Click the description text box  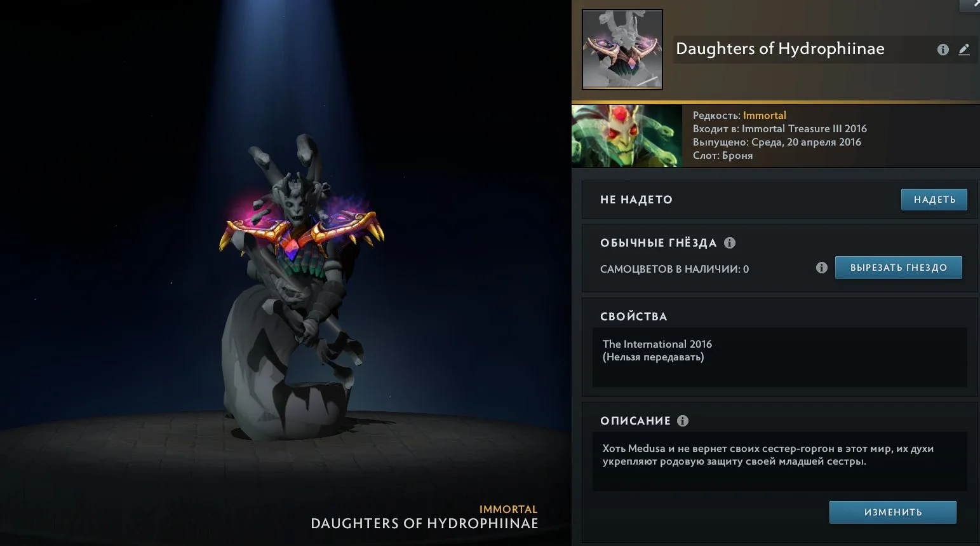(780, 461)
